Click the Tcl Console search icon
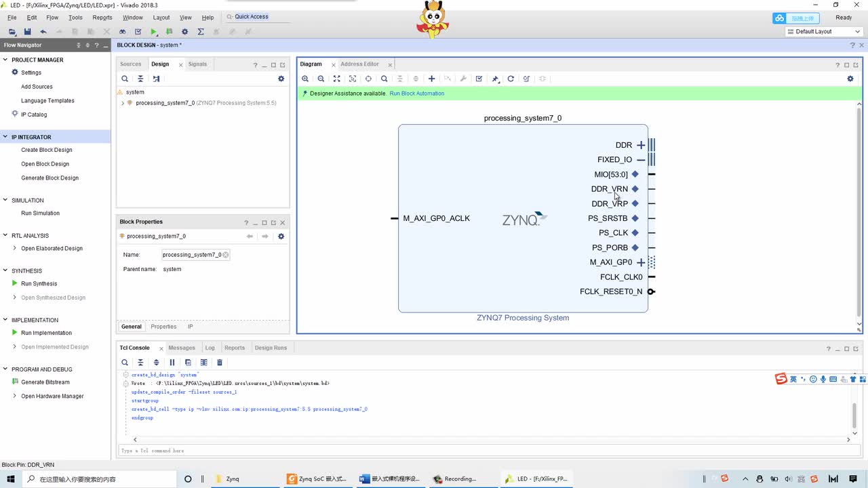Image resolution: width=868 pixels, height=488 pixels. [125, 363]
